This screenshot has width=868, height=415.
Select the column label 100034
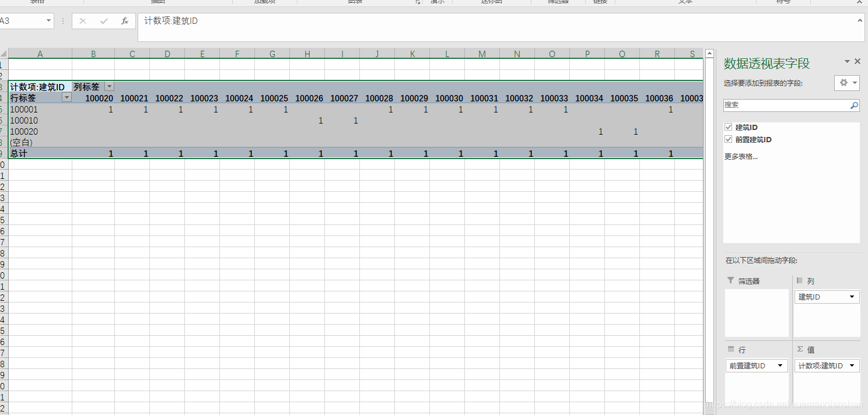[x=589, y=98]
